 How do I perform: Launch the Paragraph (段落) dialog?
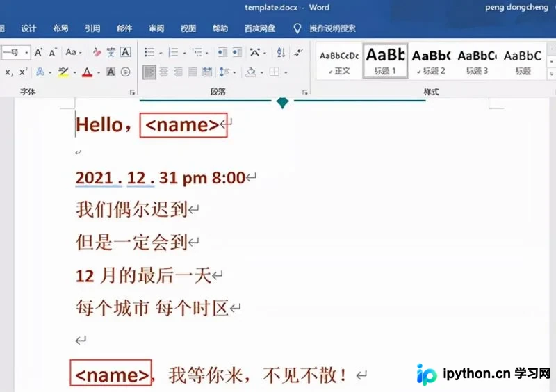click(x=304, y=92)
